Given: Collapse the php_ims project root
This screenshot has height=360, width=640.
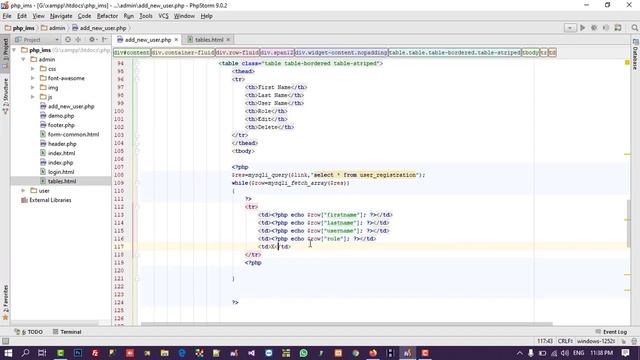Looking at the screenshot, I should [15, 50].
